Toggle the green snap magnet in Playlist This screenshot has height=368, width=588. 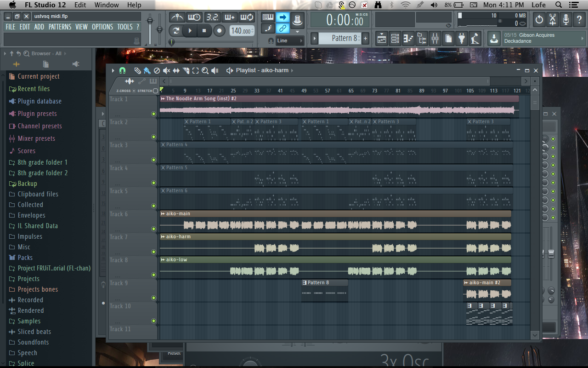point(122,70)
